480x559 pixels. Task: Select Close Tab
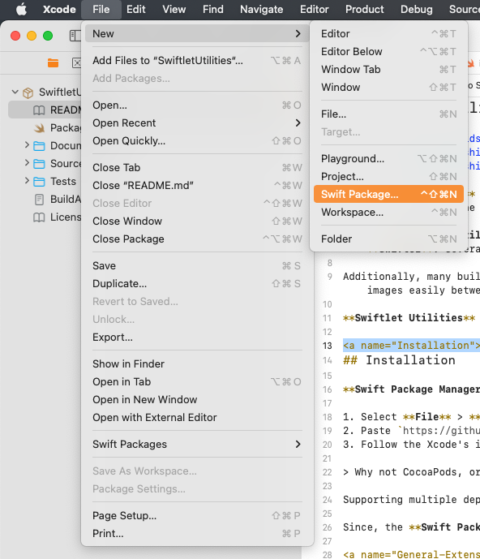pos(197,168)
